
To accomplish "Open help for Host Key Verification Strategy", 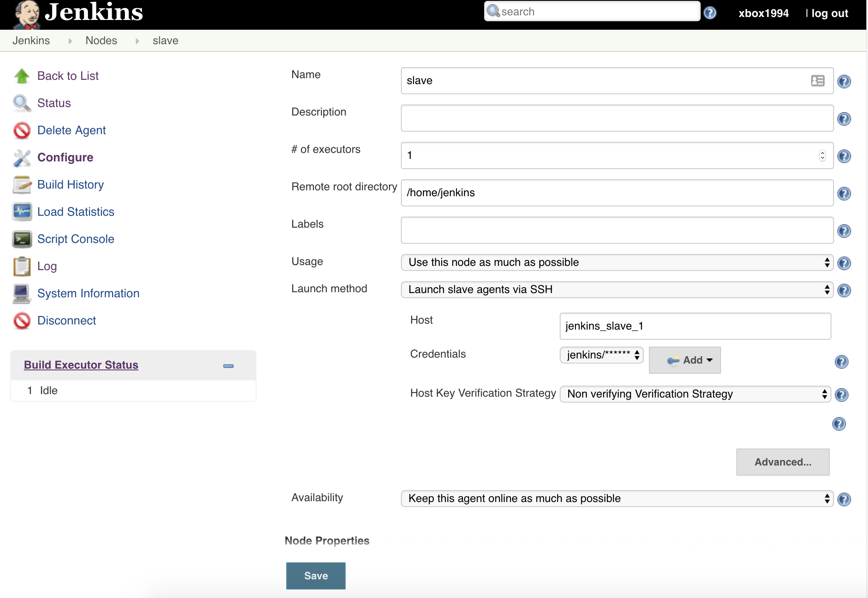I will [841, 395].
